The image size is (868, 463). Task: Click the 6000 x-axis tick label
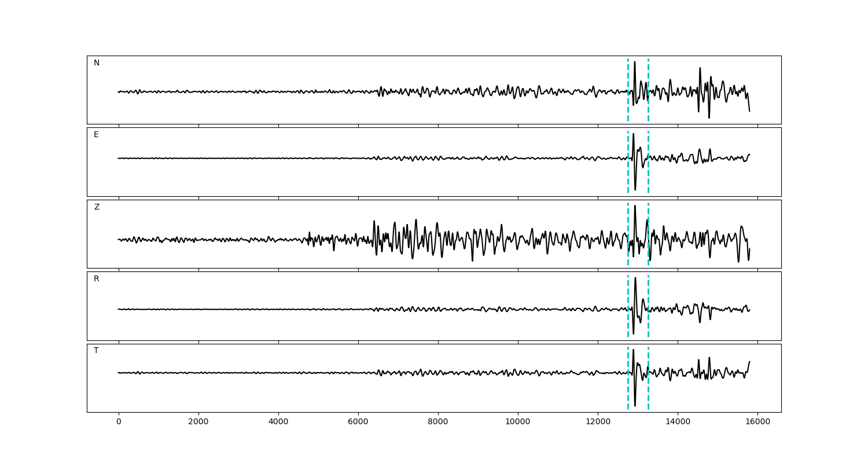click(x=358, y=422)
